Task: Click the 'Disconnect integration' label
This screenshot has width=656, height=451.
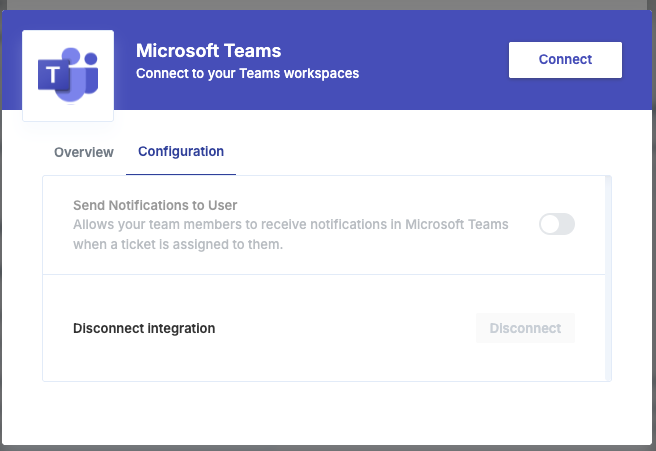Action: point(144,328)
